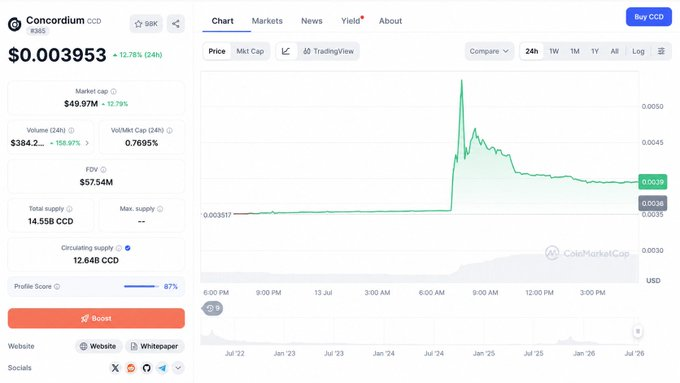Click the 14.55B CCD total supply value
This screenshot has width=680, height=383.
point(51,221)
